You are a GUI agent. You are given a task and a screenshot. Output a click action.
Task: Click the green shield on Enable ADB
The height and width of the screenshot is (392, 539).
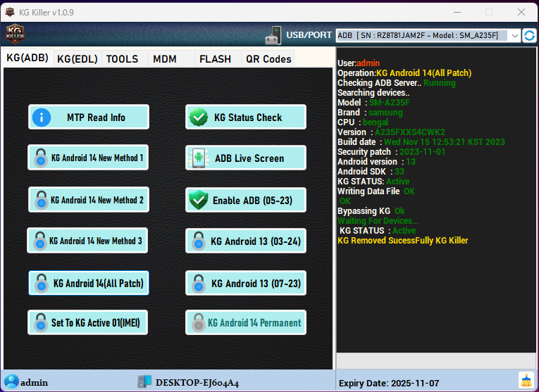point(198,200)
